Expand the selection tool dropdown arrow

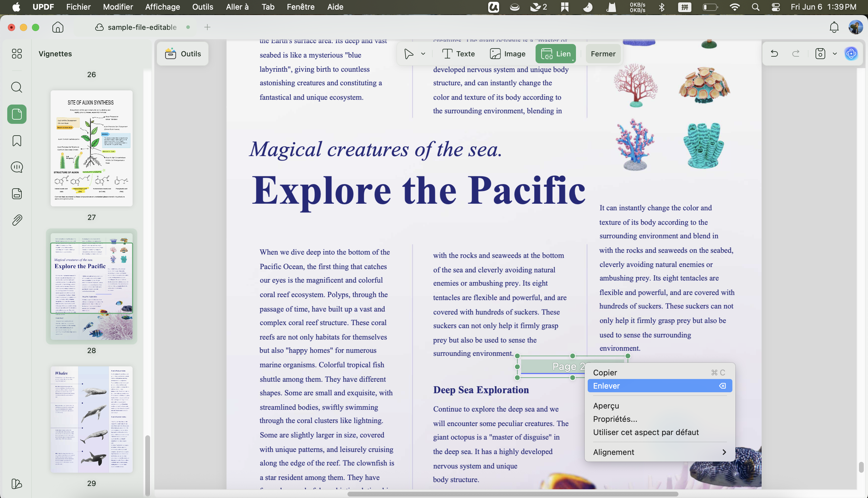tap(423, 54)
